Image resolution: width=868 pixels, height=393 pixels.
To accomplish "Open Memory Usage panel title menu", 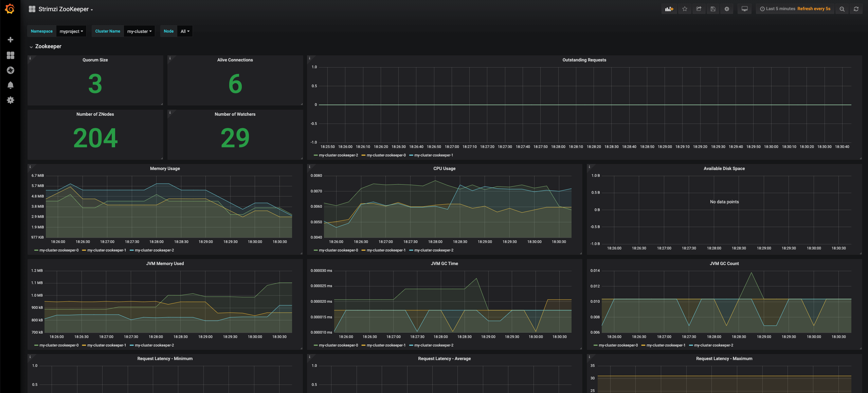I will pos(165,168).
